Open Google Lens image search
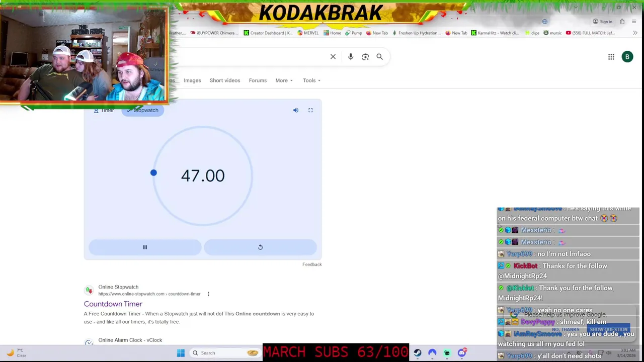Viewport: 644px width, 362px height. [365, 57]
